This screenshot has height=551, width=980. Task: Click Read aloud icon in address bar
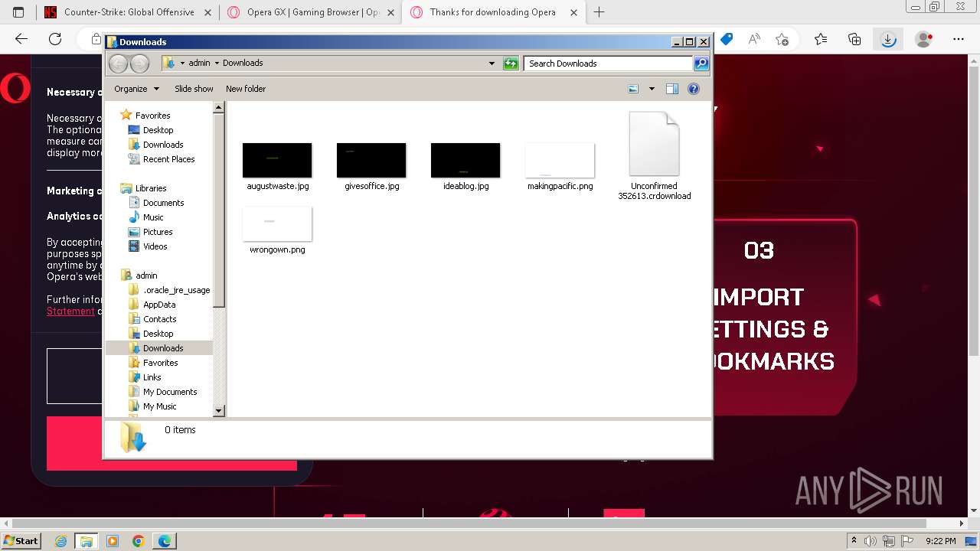[754, 39]
